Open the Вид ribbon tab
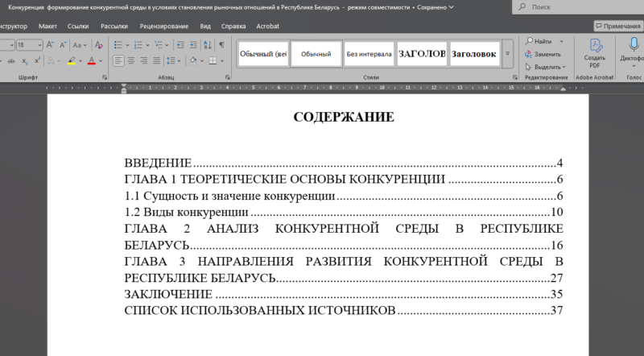The height and width of the screenshot is (356, 644). (x=205, y=26)
